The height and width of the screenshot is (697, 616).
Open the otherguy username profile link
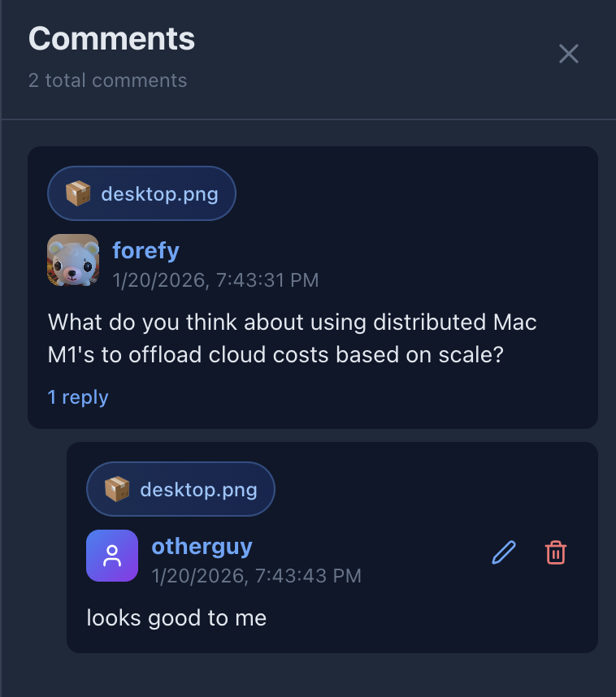(x=202, y=547)
